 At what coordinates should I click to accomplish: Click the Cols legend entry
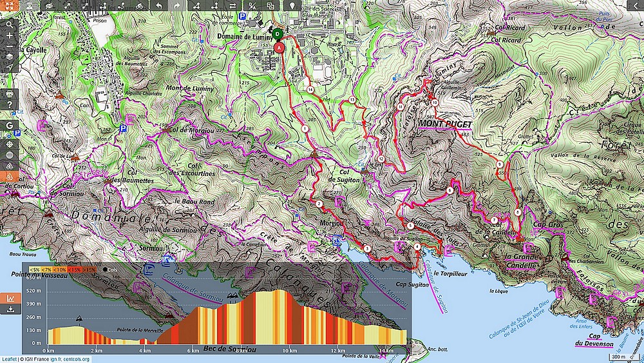tap(110, 270)
